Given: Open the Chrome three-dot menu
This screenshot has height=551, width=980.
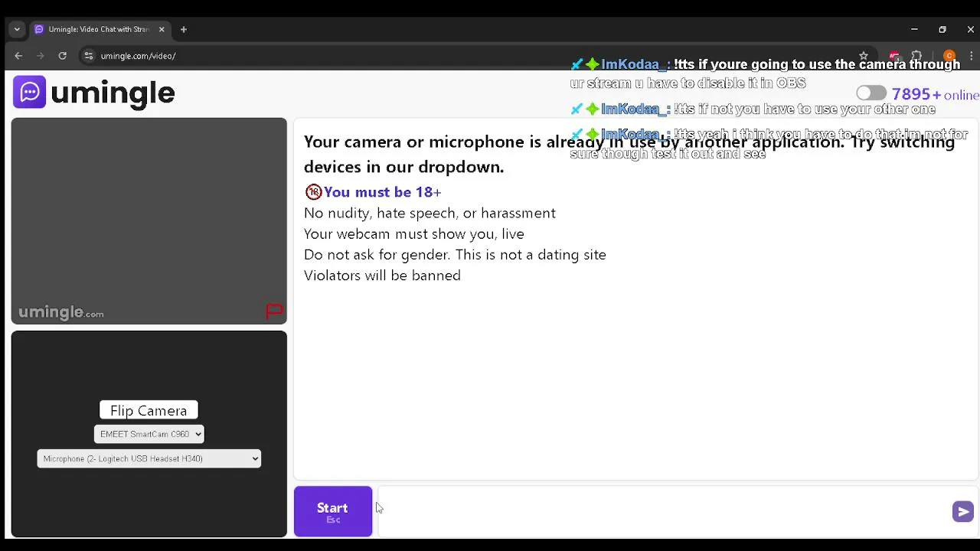Looking at the screenshot, I should click(971, 56).
